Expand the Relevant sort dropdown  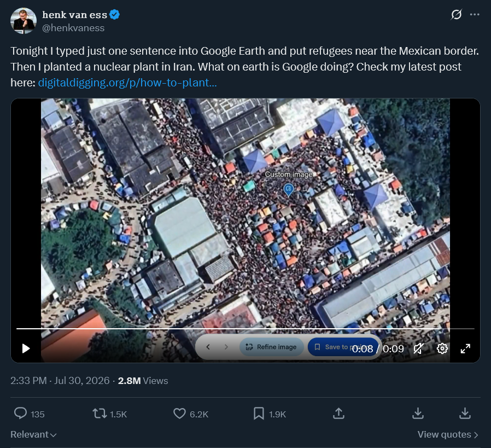(x=33, y=434)
